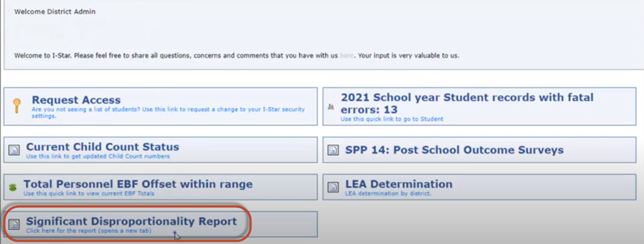
Task: Click the document icon beside LEA Determination
Action: (x=333, y=187)
